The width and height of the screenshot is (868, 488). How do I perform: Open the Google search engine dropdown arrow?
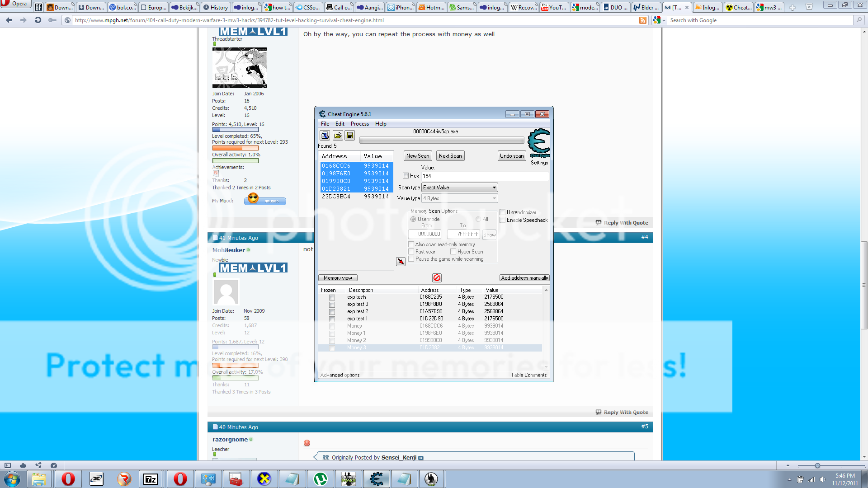(664, 20)
